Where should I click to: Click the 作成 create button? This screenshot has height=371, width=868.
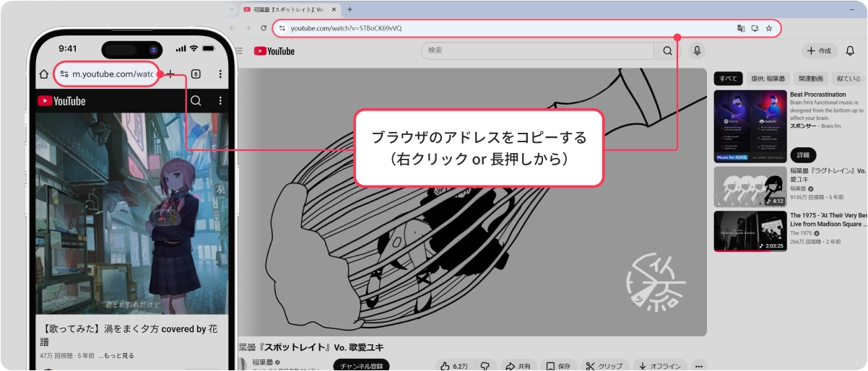[x=819, y=51]
